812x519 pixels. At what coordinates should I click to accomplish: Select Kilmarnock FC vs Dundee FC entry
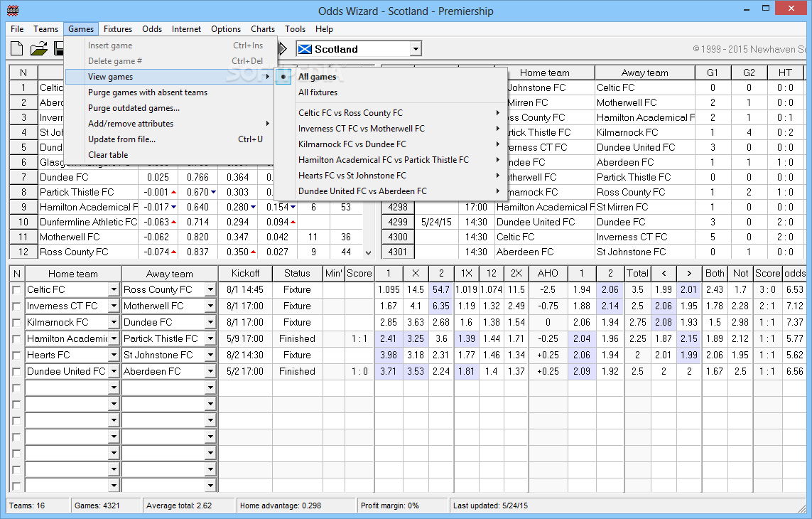[391, 144]
